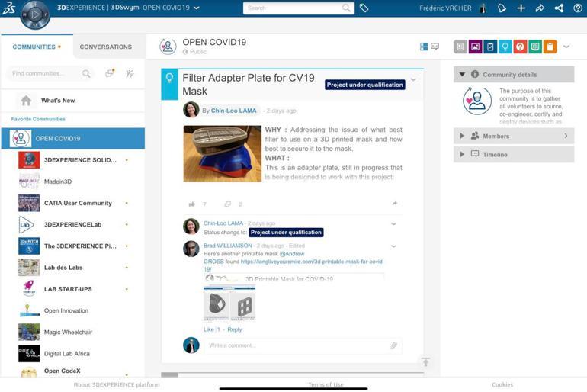The width and height of the screenshot is (587, 392).
Task: Click the search magnifier in the top bar
Action: pyautogui.click(x=346, y=8)
